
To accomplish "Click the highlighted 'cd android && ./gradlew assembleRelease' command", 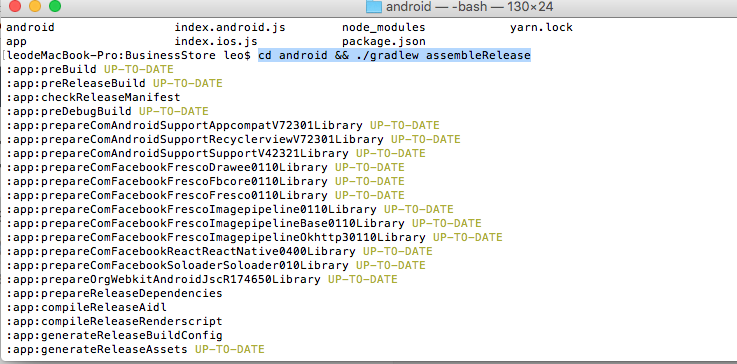I will [x=394, y=55].
